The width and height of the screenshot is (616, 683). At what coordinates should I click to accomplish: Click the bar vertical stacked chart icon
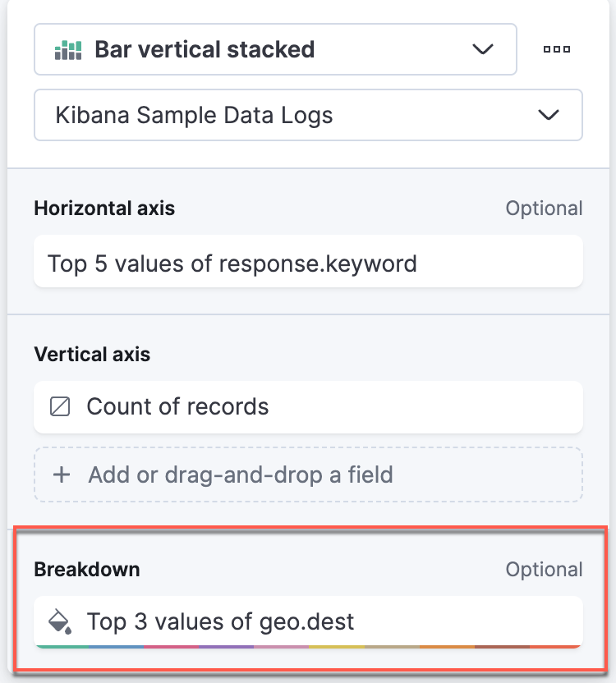tap(68, 49)
